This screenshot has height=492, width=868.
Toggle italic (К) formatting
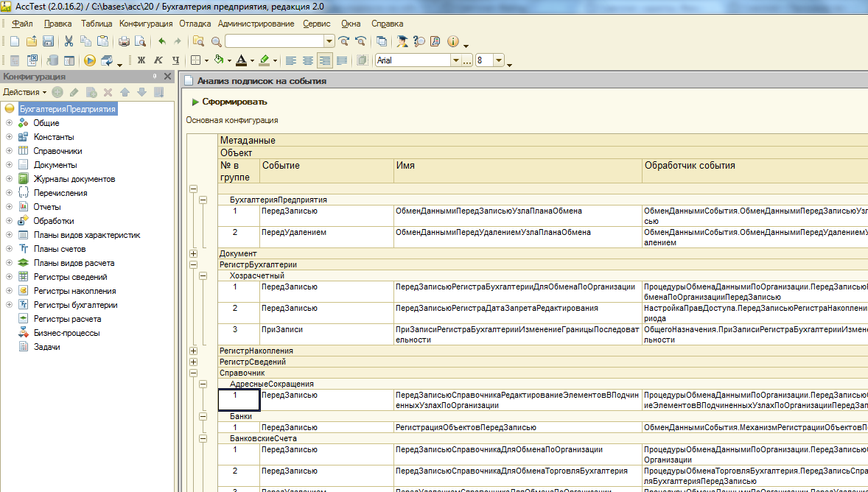tap(158, 60)
